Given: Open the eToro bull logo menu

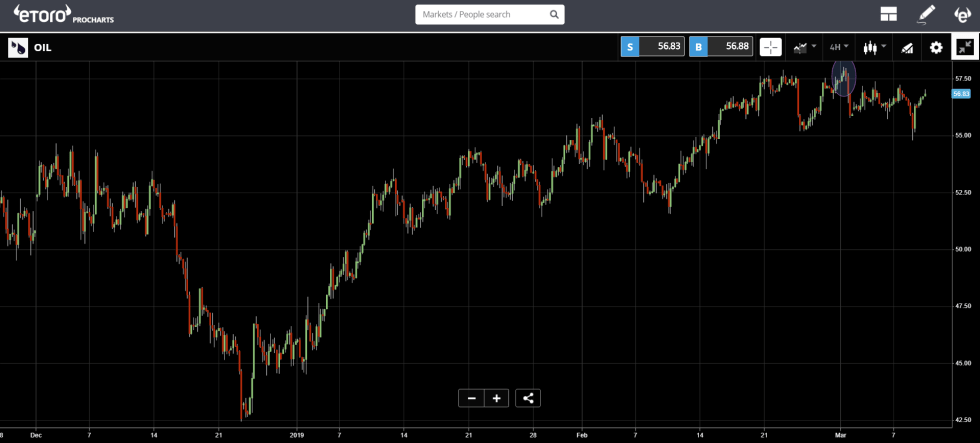Looking at the screenshot, I should (x=962, y=14).
